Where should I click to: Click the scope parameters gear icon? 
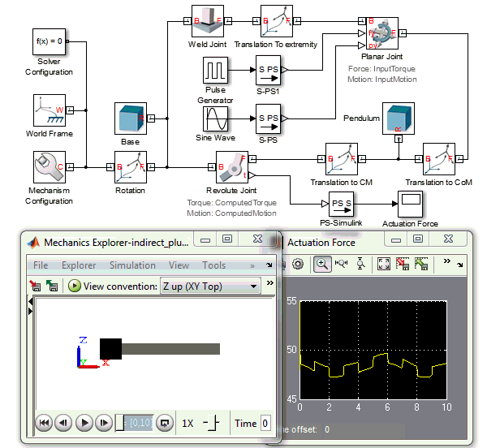tap(298, 264)
